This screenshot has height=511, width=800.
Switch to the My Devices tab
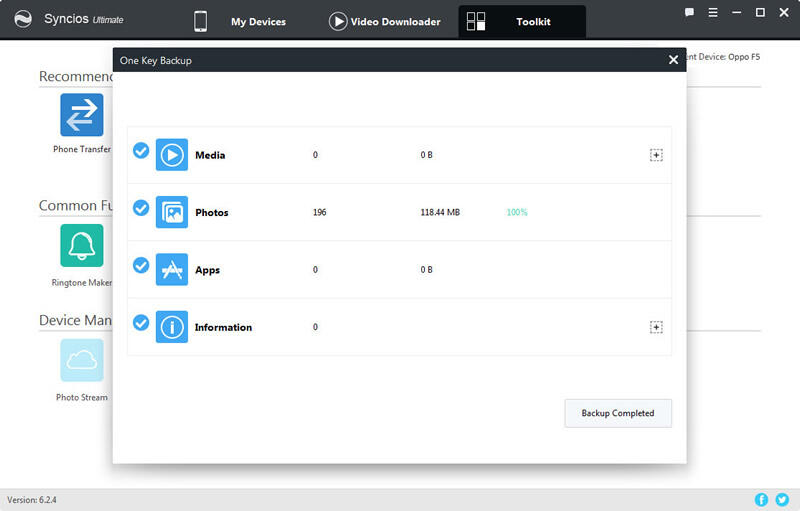(x=241, y=21)
